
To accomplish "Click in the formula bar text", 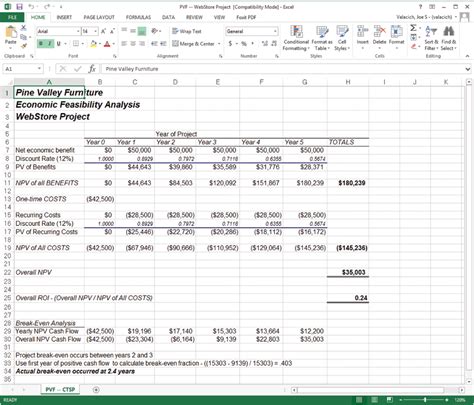I will 132,69.
